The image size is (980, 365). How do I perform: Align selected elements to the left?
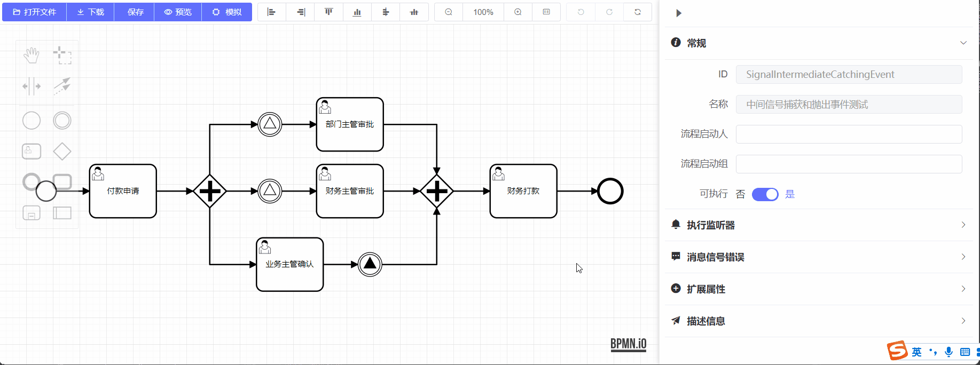coord(272,12)
